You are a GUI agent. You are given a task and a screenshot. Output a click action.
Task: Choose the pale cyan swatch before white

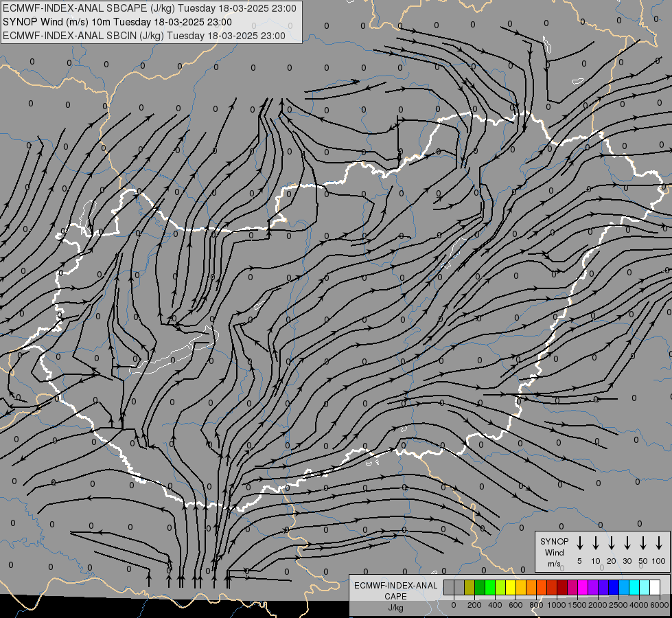pos(644,587)
